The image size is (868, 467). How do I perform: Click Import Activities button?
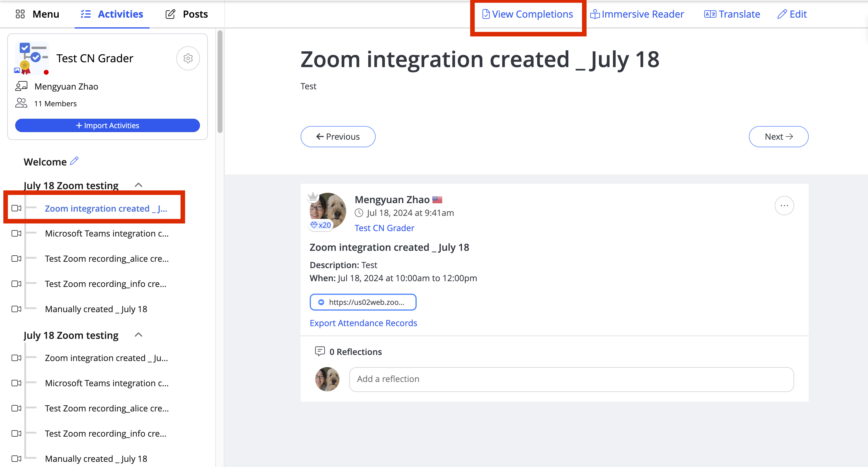tap(108, 125)
